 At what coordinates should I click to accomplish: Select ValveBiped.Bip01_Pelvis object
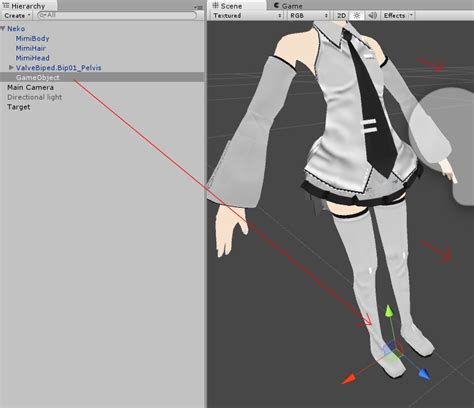click(x=58, y=68)
